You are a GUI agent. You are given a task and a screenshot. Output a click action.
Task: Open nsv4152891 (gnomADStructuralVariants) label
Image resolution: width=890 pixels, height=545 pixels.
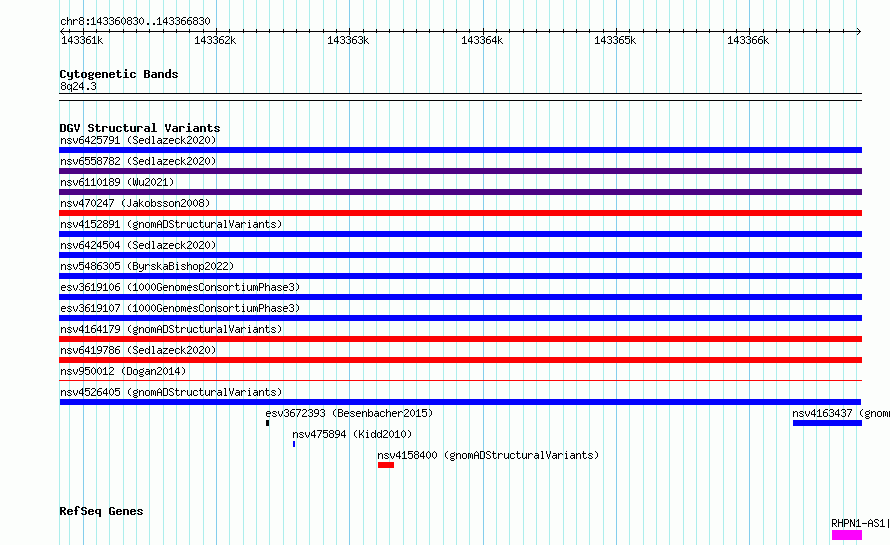(171, 224)
